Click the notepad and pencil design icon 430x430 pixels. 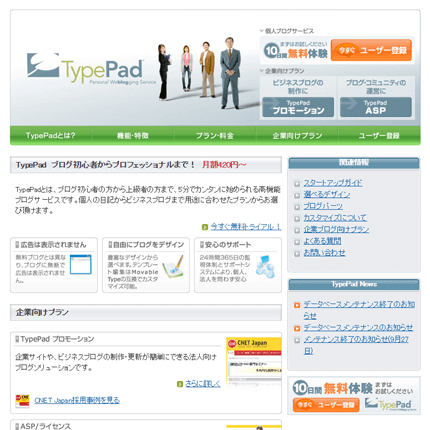[x=173, y=267]
